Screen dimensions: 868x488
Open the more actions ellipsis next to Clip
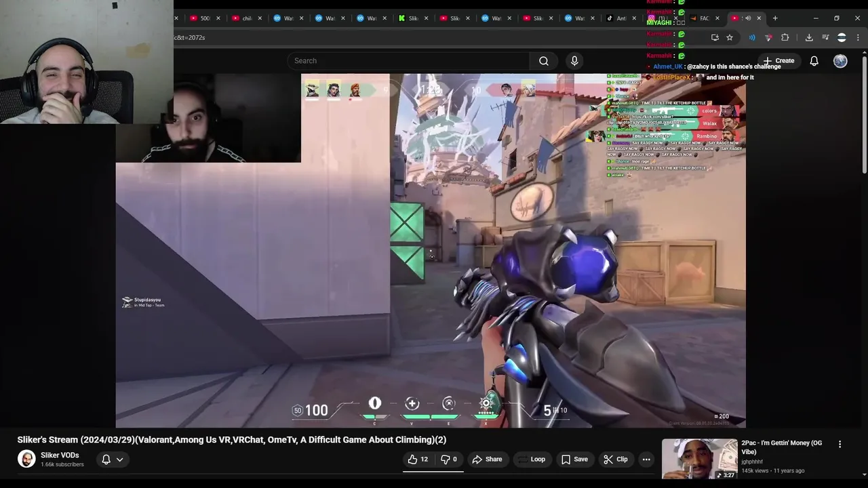(646, 460)
